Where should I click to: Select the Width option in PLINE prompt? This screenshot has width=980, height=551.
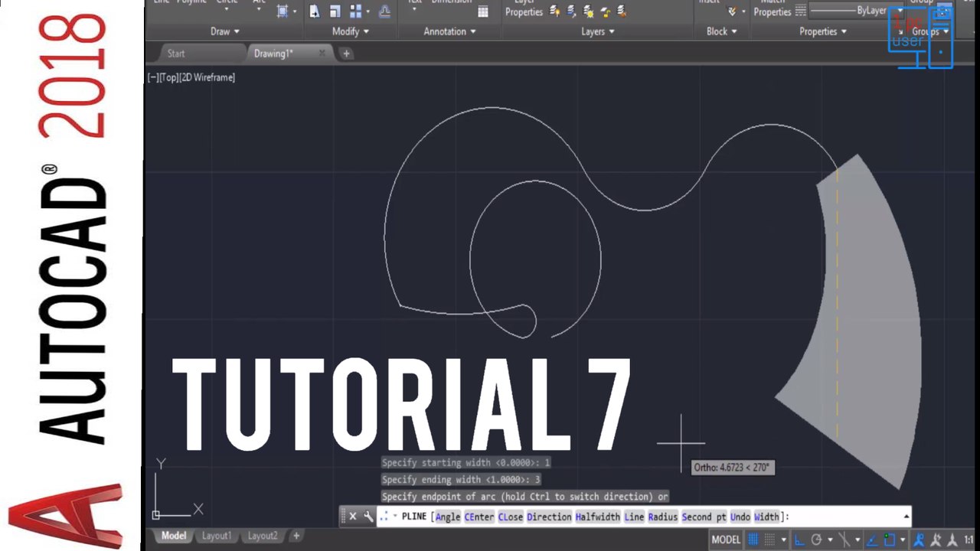click(766, 517)
